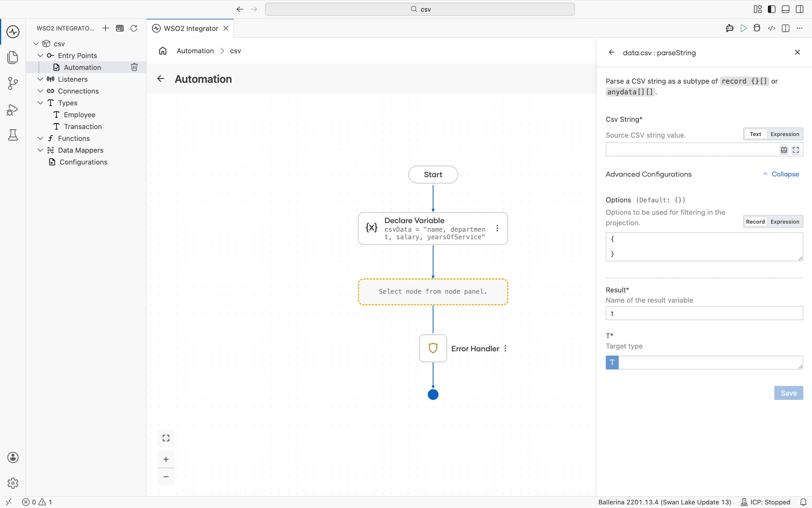Expand the Listeners section
This screenshot has width=812, height=508.
click(40, 79)
